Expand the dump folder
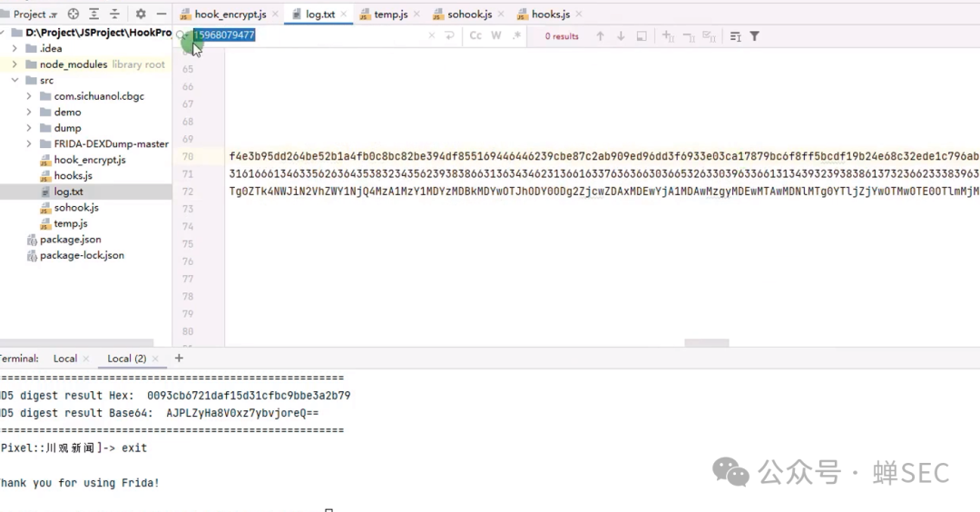The height and width of the screenshot is (512, 980). (29, 128)
